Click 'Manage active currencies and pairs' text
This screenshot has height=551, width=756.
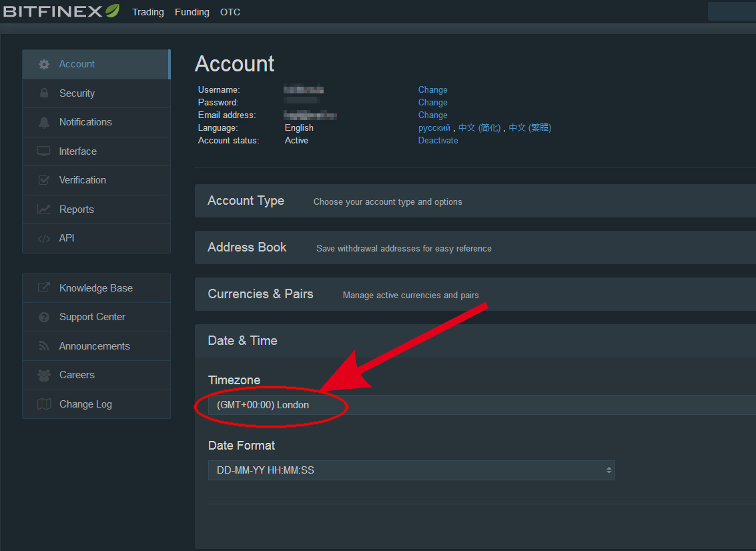(x=411, y=295)
